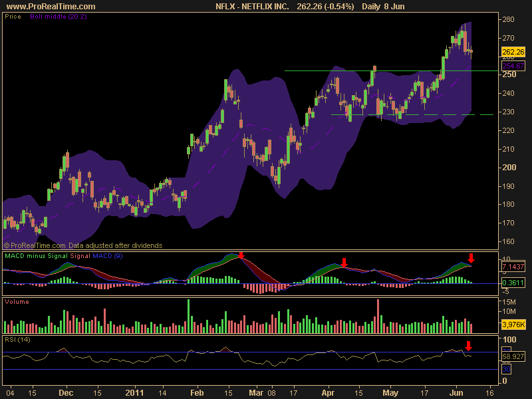Click the 250 price axis label
This screenshot has width=532, height=399.
pos(509,74)
